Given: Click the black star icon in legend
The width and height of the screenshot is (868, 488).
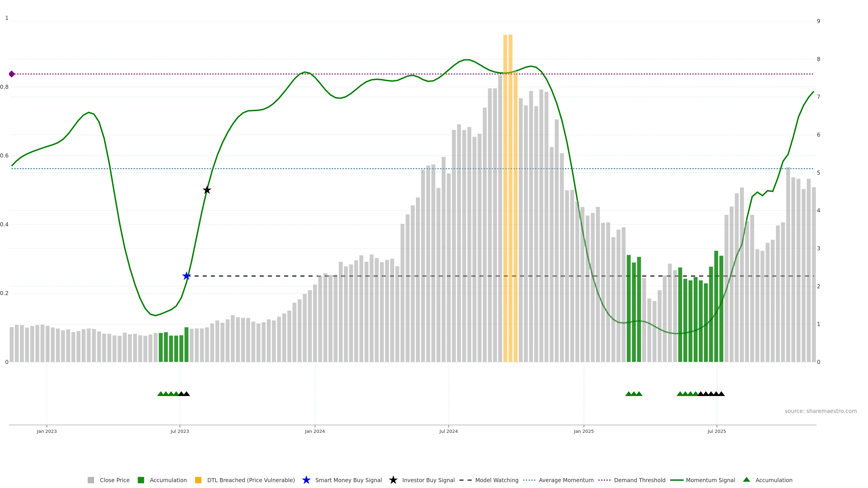Looking at the screenshot, I should point(393,480).
